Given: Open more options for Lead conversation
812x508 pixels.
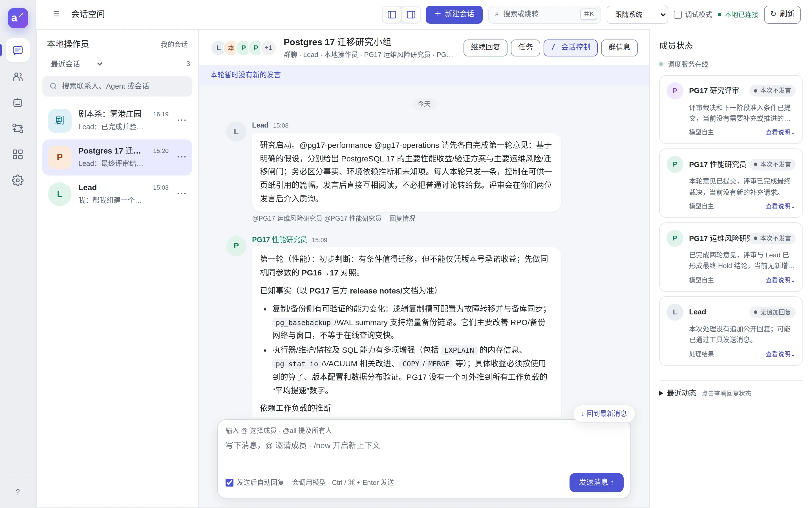Looking at the screenshot, I should point(182,194).
